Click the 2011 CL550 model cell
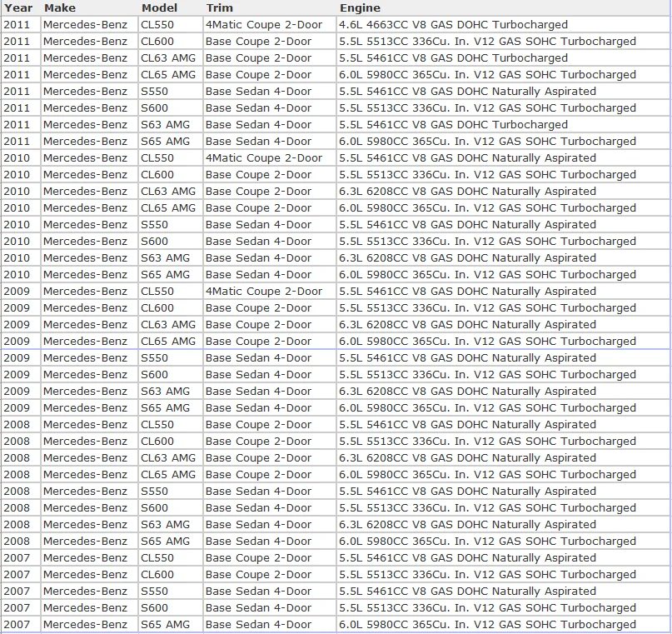Viewport: 672px width, 634px height. tap(157, 25)
